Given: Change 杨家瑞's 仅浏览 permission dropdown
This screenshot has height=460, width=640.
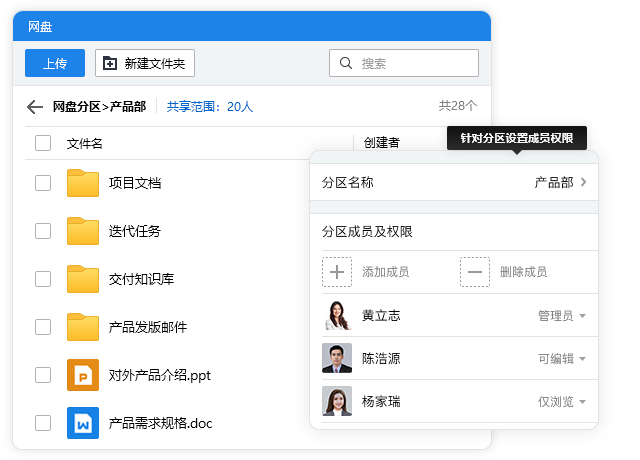Looking at the screenshot, I should click(562, 402).
